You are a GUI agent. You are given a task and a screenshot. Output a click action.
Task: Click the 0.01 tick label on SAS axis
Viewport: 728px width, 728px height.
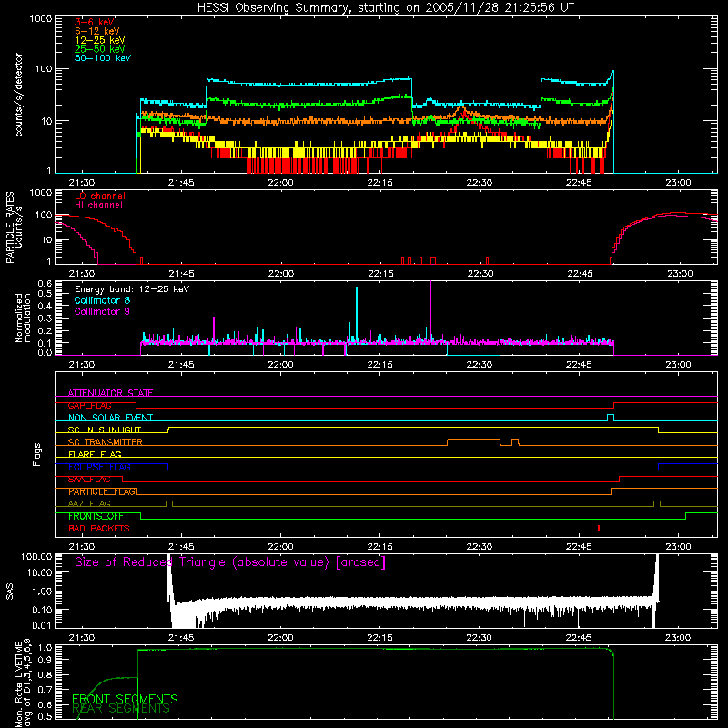click(x=42, y=625)
